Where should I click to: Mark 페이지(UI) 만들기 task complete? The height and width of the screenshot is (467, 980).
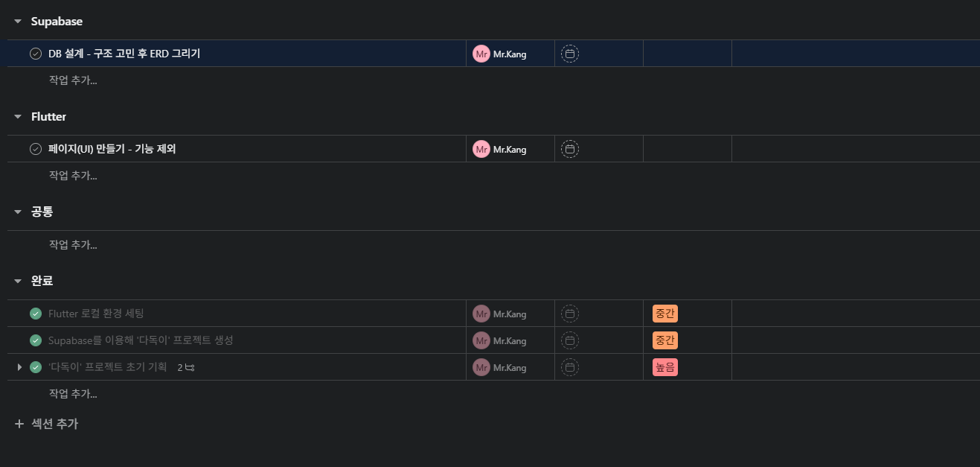click(36, 149)
